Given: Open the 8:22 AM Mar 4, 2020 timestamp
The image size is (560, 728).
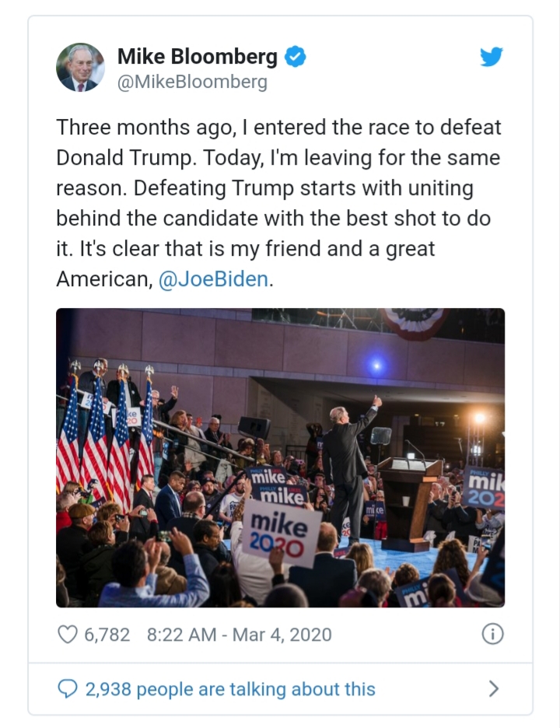Looking at the screenshot, I should 239,635.
